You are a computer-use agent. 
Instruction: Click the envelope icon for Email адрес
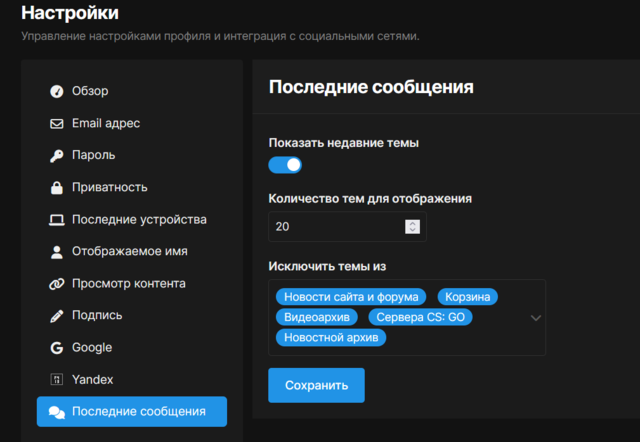pos(57,123)
